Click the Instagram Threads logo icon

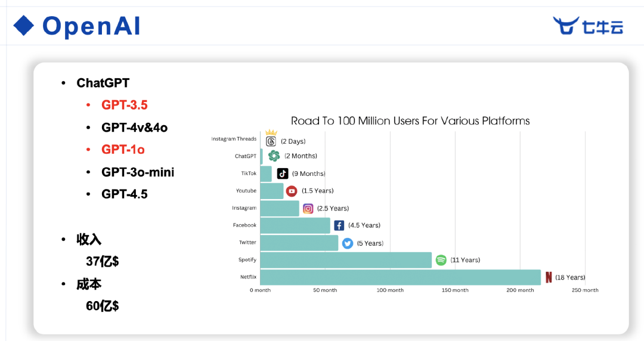pos(271,141)
